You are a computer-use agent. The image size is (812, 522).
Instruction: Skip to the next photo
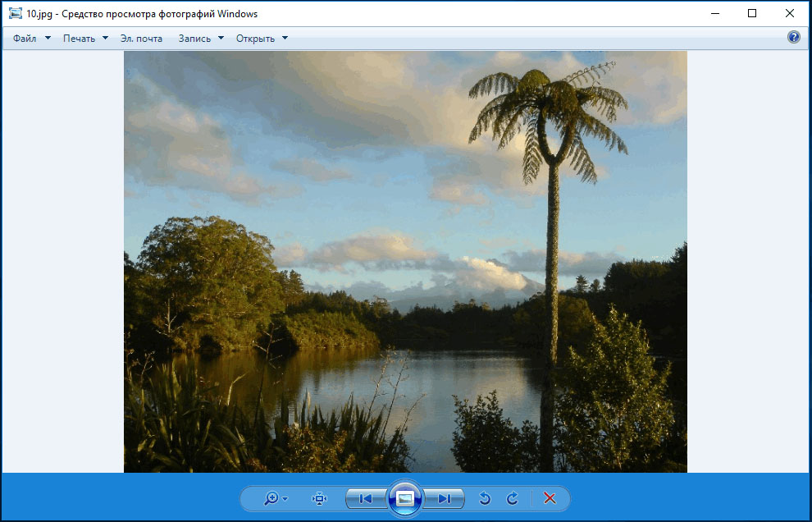(445, 498)
